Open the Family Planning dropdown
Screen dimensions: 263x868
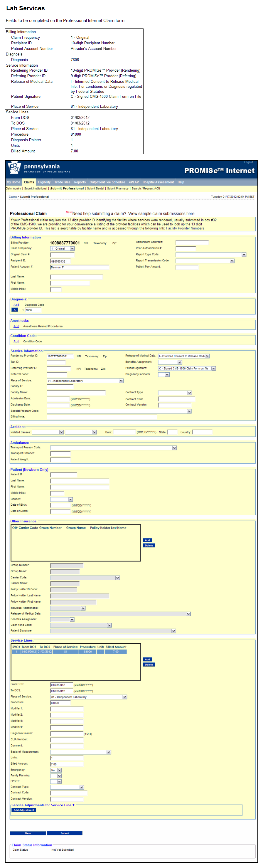coord(59,776)
